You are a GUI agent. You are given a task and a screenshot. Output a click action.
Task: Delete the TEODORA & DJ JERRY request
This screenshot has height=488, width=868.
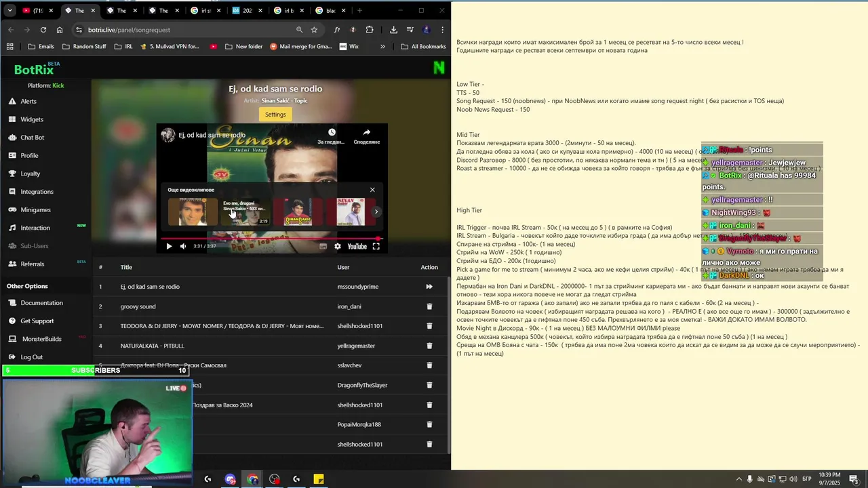tap(429, 326)
